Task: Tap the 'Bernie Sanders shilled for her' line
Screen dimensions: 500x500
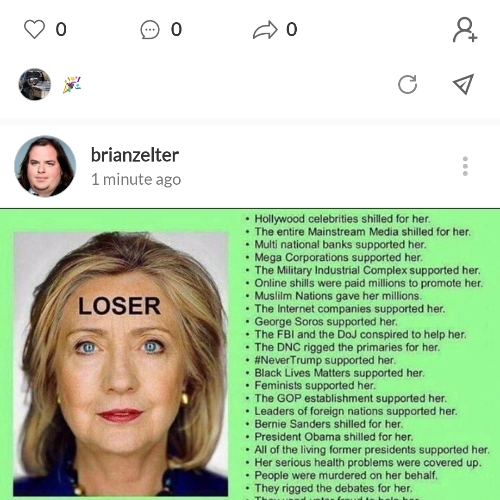Action: point(329,424)
